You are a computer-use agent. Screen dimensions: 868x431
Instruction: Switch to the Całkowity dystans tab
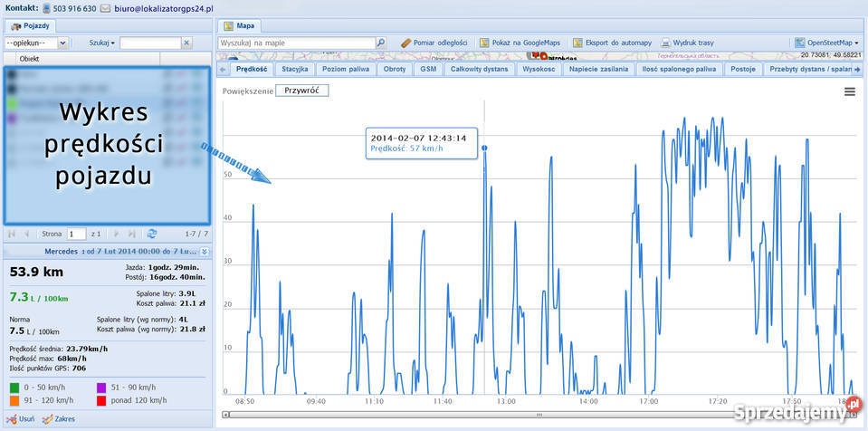pyautogui.click(x=480, y=69)
